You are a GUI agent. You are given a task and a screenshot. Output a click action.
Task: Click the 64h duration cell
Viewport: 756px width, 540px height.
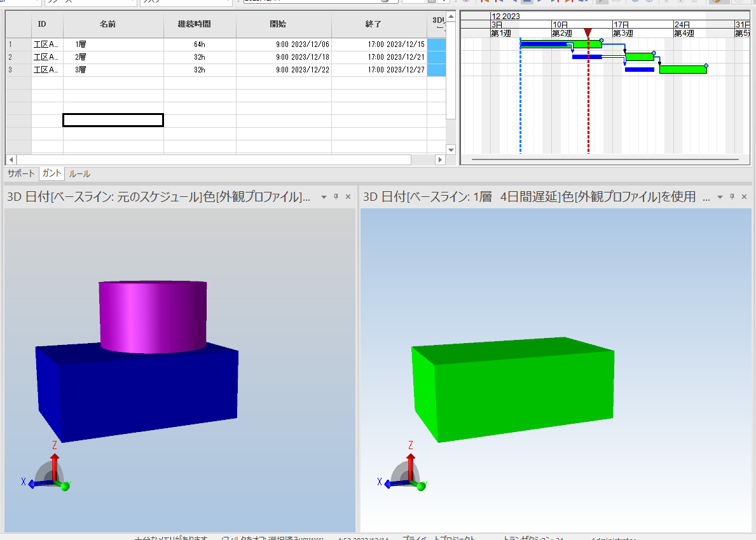[x=200, y=44]
